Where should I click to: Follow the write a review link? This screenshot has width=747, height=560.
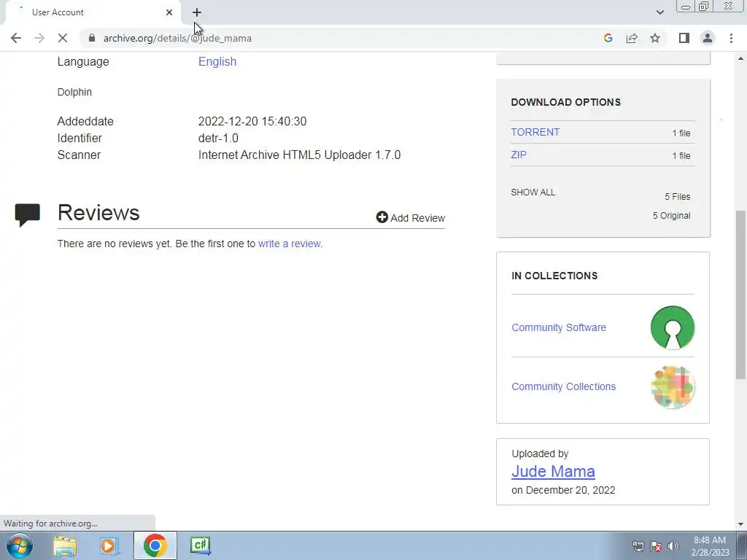(x=289, y=244)
